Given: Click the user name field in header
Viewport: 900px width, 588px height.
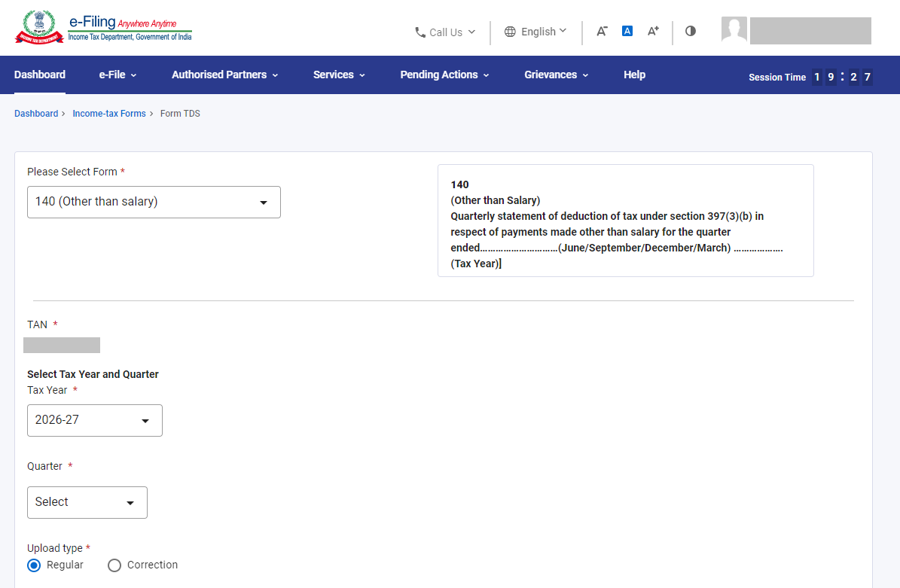Looking at the screenshot, I should point(810,30).
